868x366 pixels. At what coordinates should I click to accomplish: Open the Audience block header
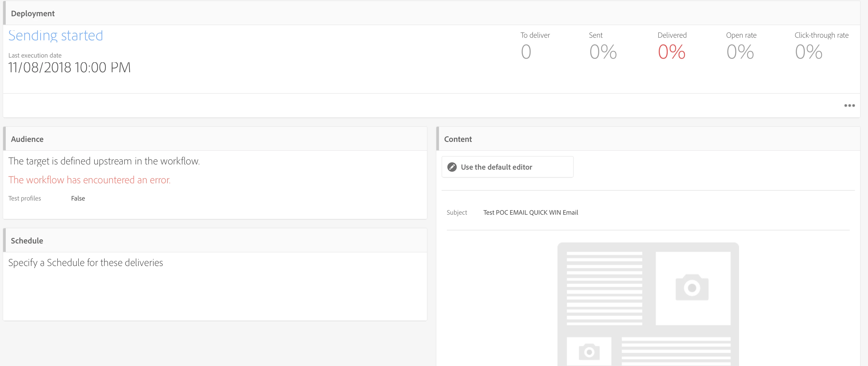click(27, 139)
